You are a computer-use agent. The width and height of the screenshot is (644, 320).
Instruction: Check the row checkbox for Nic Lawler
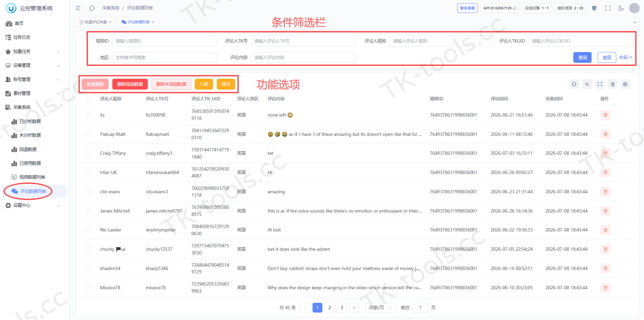click(x=89, y=230)
